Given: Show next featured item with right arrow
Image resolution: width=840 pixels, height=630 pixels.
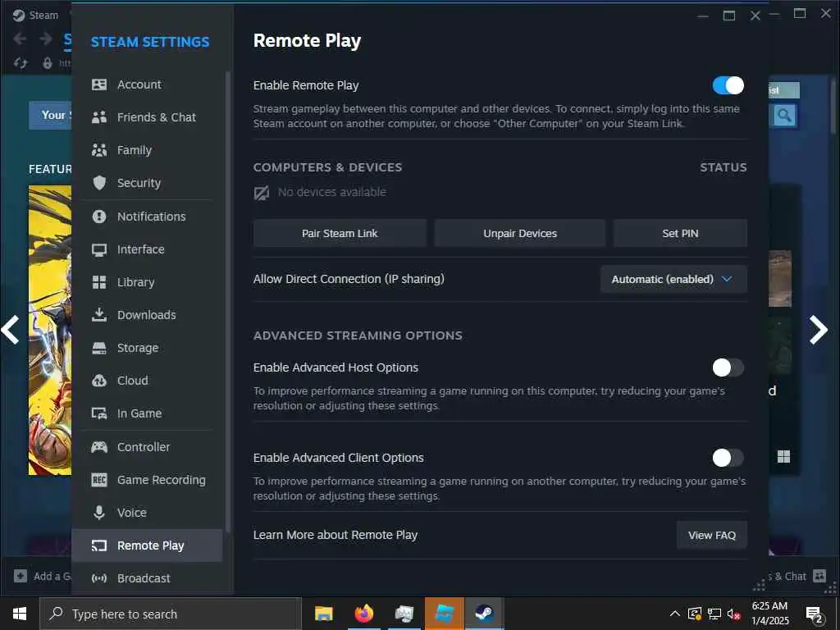Looking at the screenshot, I should [x=819, y=330].
